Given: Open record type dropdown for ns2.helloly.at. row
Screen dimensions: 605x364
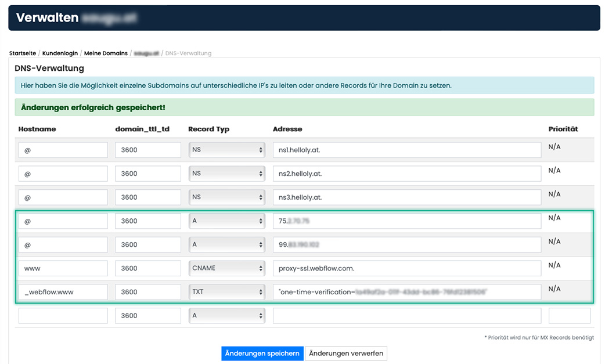Looking at the screenshot, I should pyautogui.click(x=227, y=174).
